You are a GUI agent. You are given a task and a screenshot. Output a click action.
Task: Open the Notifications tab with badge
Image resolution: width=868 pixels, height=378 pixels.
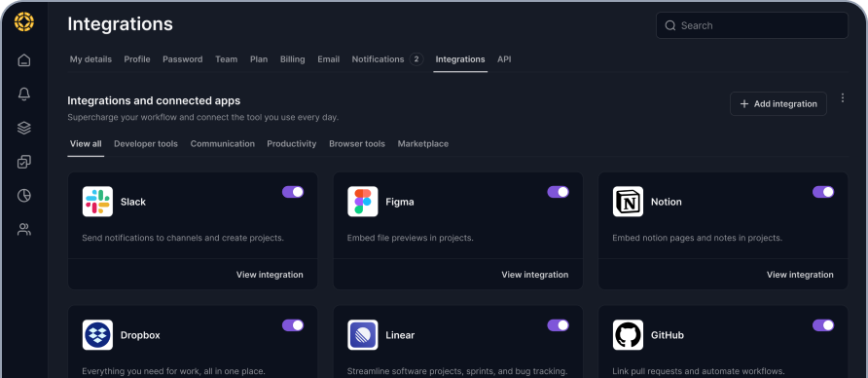(x=387, y=59)
